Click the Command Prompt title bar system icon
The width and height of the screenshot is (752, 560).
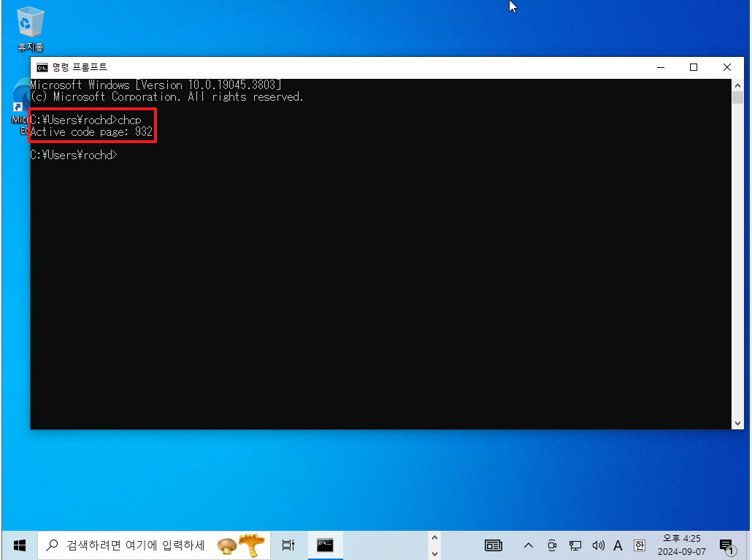[42, 68]
